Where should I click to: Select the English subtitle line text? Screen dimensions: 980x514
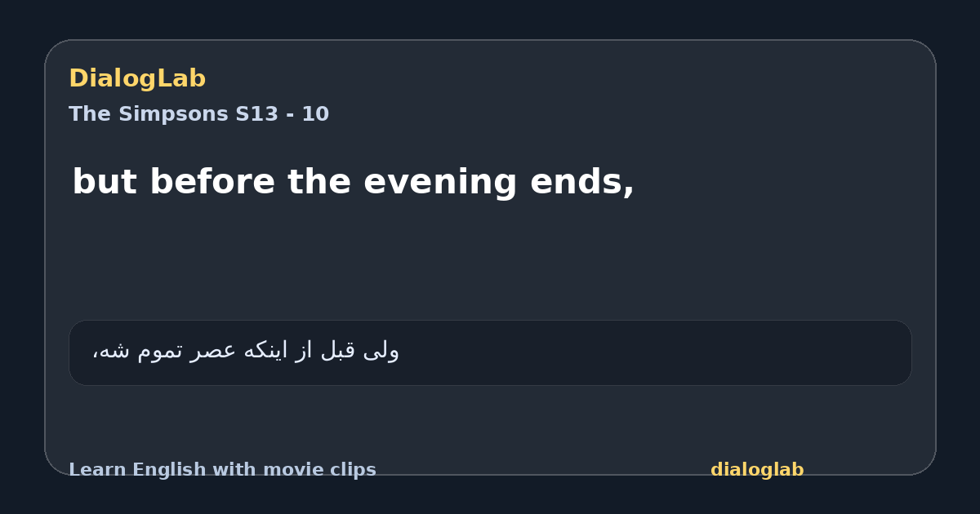353,182
